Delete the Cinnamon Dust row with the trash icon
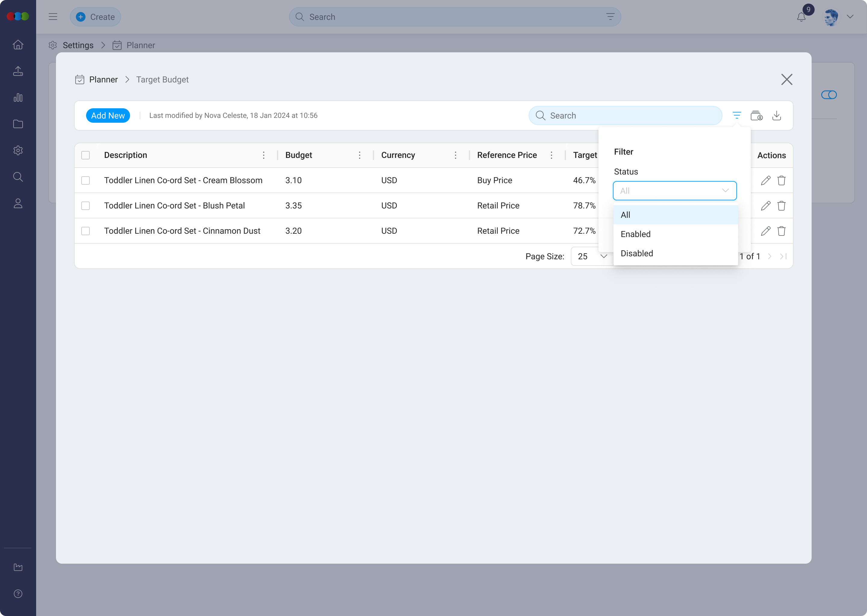867x616 pixels. click(x=781, y=231)
